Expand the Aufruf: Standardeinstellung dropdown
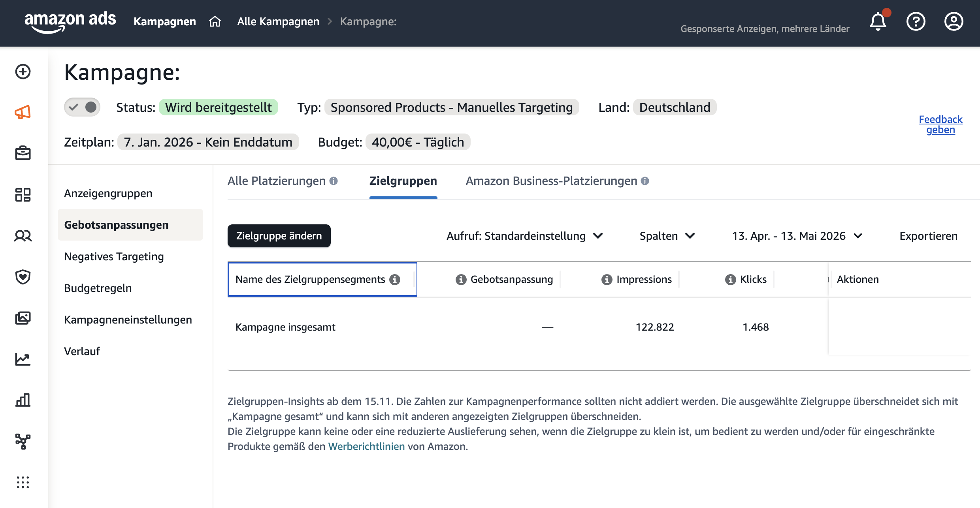Viewport: 980px width, 508px height. pyautogui.click(x=524, y=236)
